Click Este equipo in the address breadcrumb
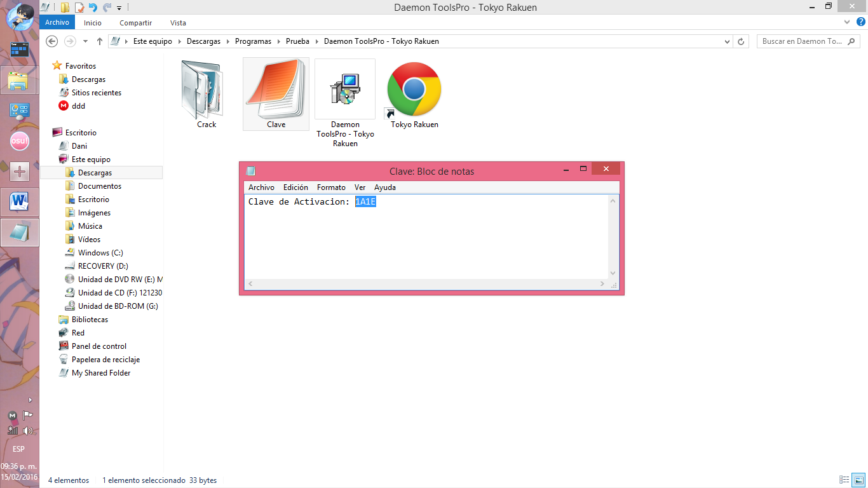The width and height of the screenshot is (868, 488). (153, 41)
